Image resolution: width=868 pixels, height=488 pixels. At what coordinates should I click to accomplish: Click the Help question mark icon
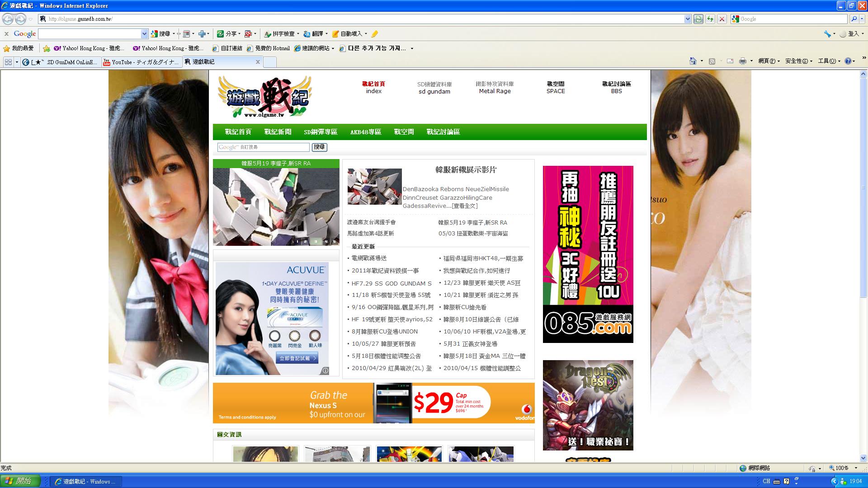click(x=848, y=61)
